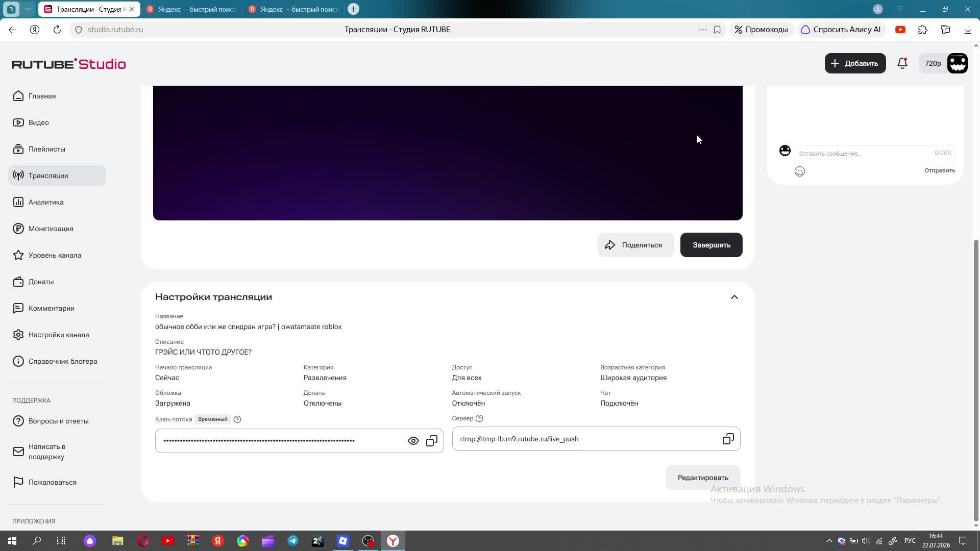980x551 pixels.
Task: Open the browser extensions puzzle icon
Action: [923, 30]
